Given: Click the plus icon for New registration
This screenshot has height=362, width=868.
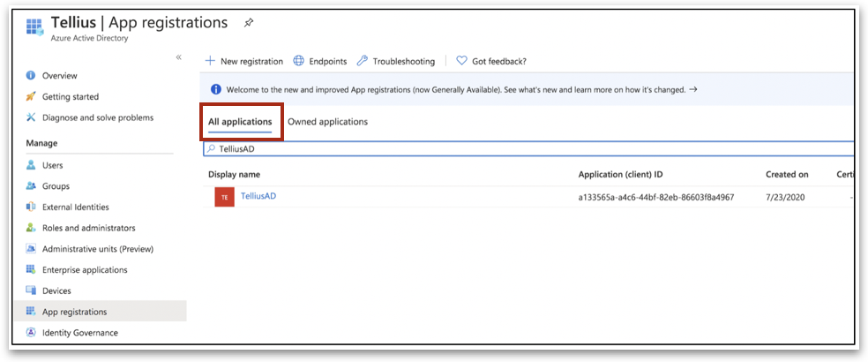Looking at the screenshot, I should click(x=210, y=61).
